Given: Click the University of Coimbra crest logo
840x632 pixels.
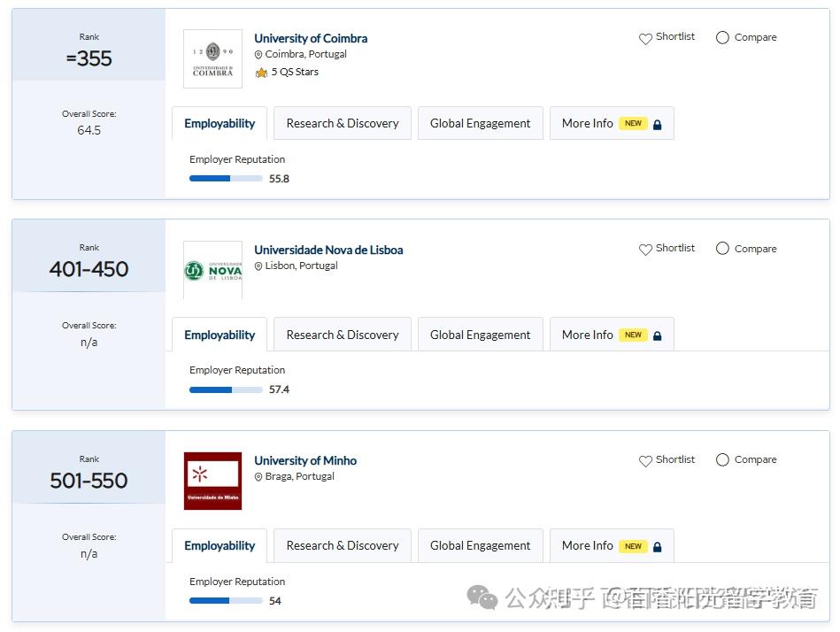Looking at the screenshot, I should coord(212,58).
